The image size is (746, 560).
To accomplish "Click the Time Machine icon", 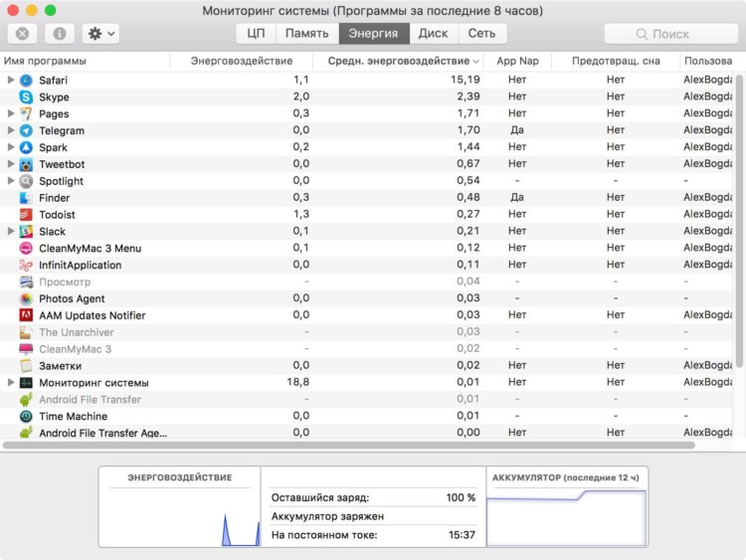I will [26, 417].
